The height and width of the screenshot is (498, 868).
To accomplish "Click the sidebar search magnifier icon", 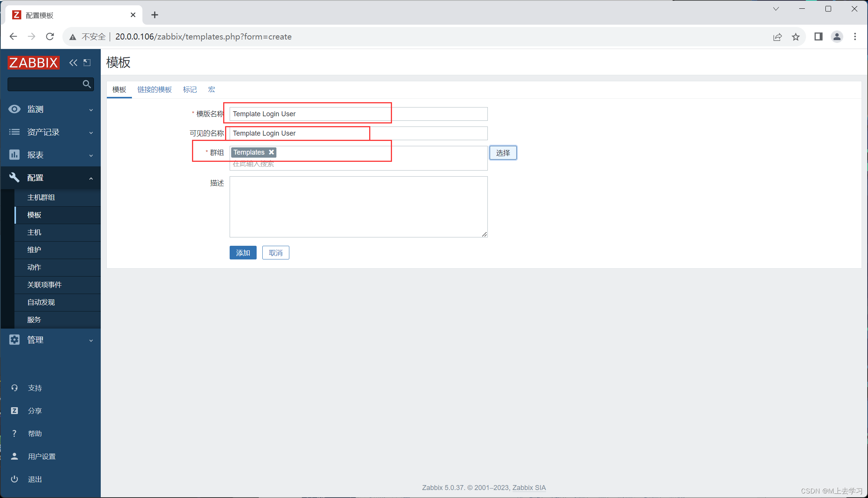I will point(87,84).
